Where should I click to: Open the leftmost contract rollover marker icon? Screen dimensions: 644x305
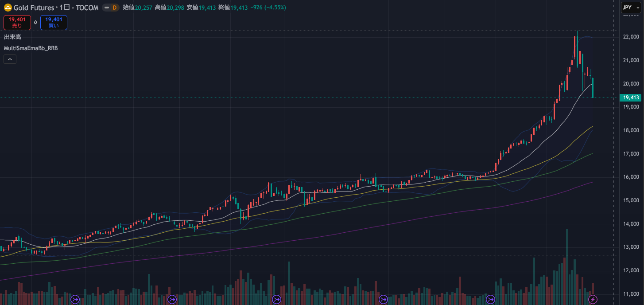(75, 300)
